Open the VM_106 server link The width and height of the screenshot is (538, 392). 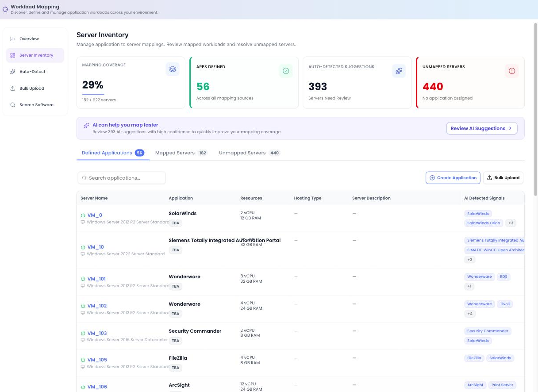coord(97,387)
